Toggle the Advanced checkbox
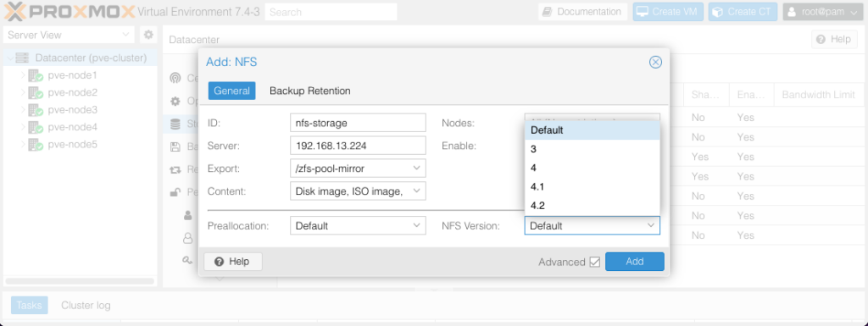This screenshot has width=868, height=326. pos(594,262)
